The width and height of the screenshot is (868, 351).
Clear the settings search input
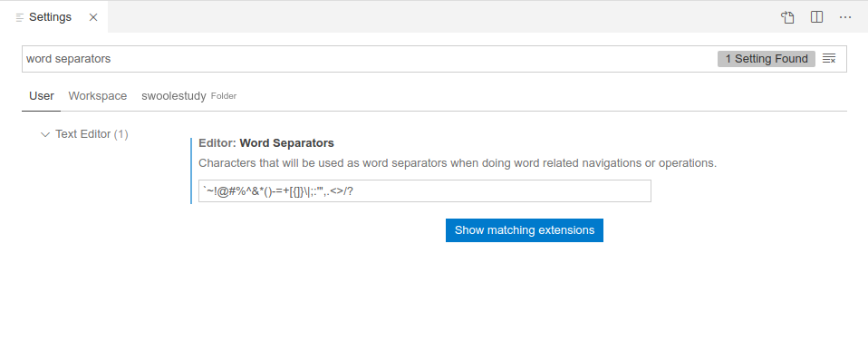coord(829,59)
